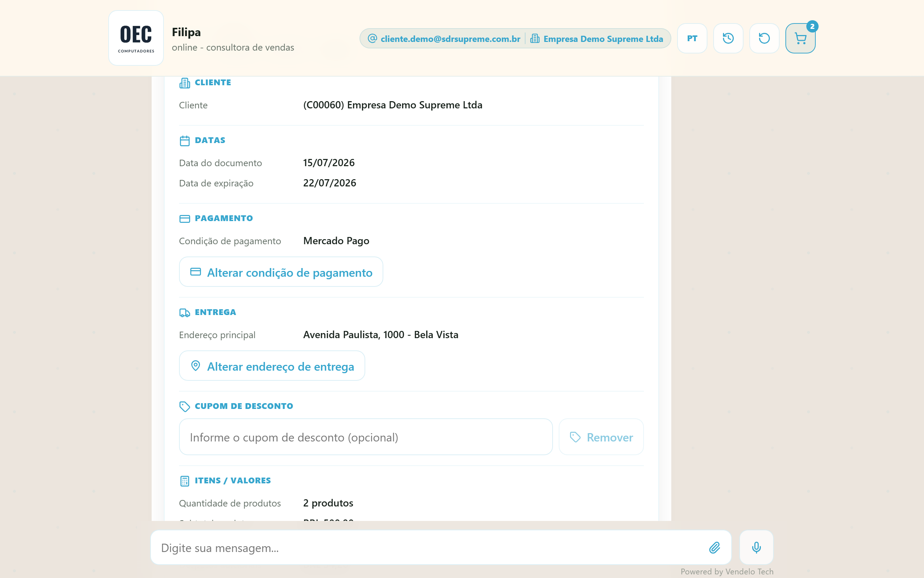
Task: Click the PAGAMENTO section heading
Action: pyautogui.click(x=224, y=218)
